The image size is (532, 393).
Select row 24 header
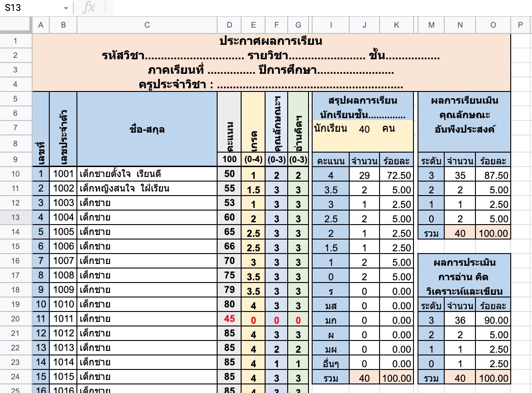(x=15, y=377)
